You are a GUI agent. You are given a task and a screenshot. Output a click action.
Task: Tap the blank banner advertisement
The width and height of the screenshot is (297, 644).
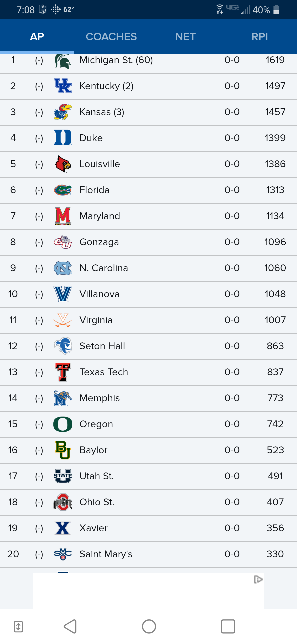tap(148, 591)
